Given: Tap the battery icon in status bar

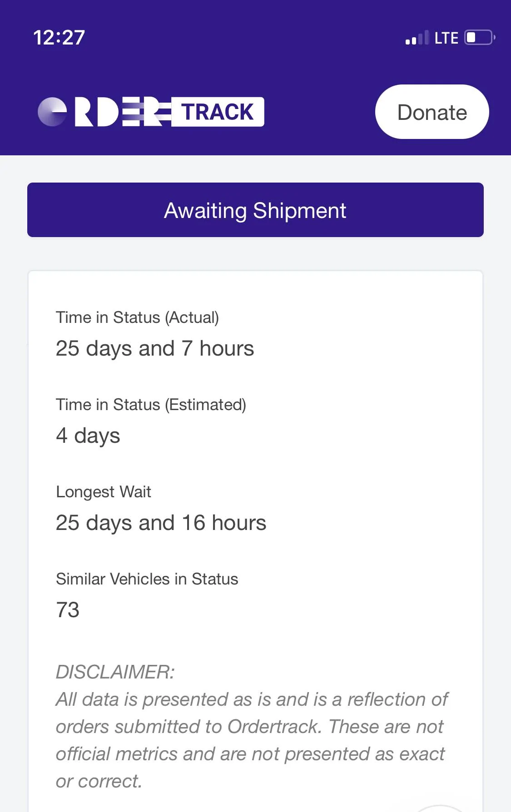Looking at the screenshot, I should pyautogui.click(x=479, y=37).
